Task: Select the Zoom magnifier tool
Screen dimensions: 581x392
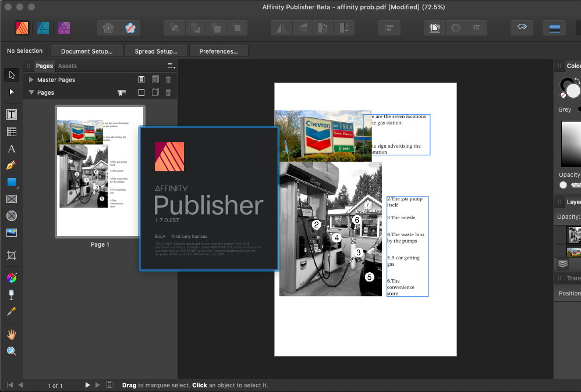Action: pos(12,351)
